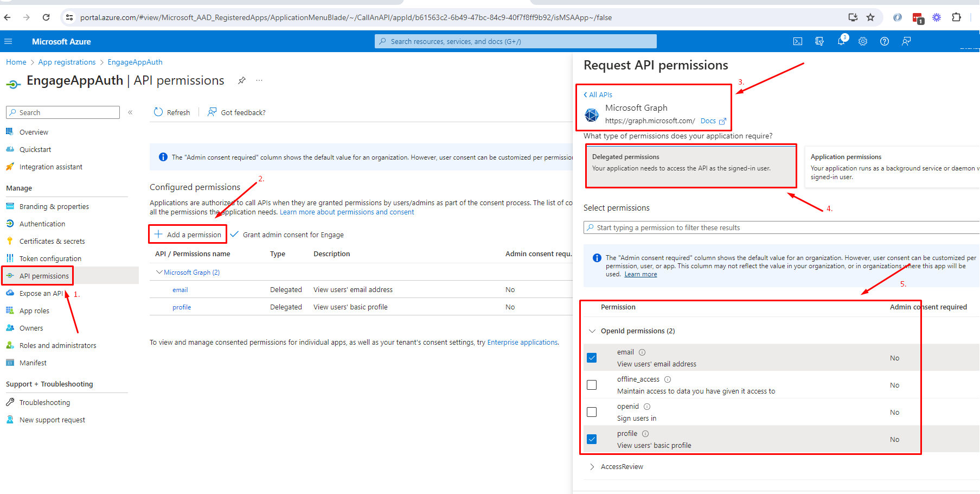The image size is (980, 494).
Task: Select the Delegated permissions card
Action: (x=691, y=166)
